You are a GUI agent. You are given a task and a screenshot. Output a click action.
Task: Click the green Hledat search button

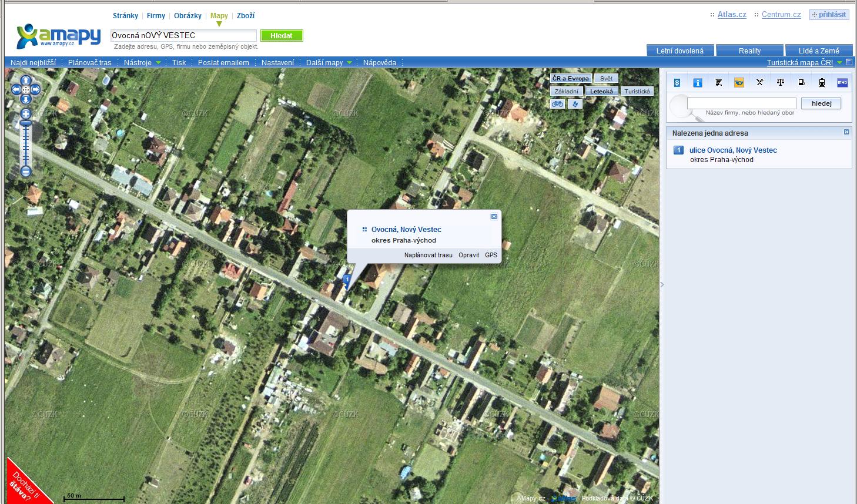pos(282,36)
